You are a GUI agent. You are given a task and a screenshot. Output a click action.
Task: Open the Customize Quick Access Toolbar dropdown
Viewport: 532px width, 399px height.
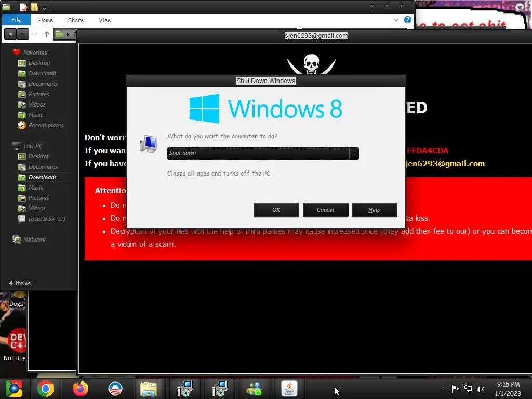coord(45,7)
